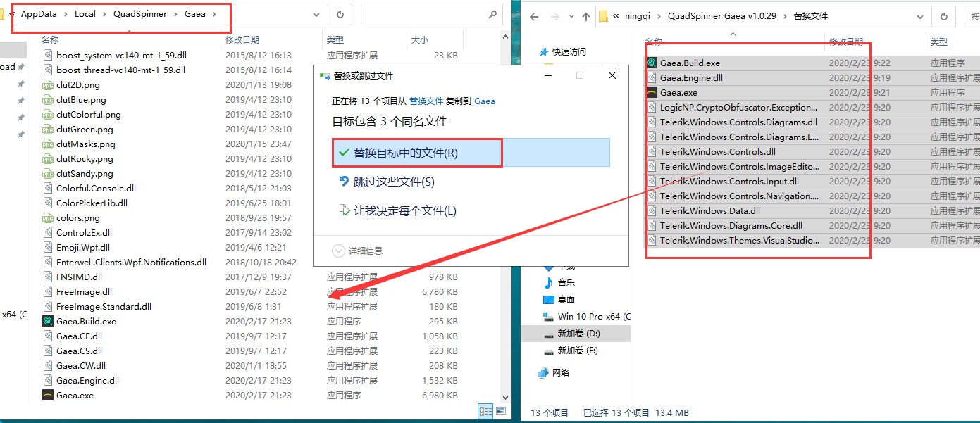Screen dimensions: 980x423
Task: Choose replace files in destination option
Action: (471, 153)
